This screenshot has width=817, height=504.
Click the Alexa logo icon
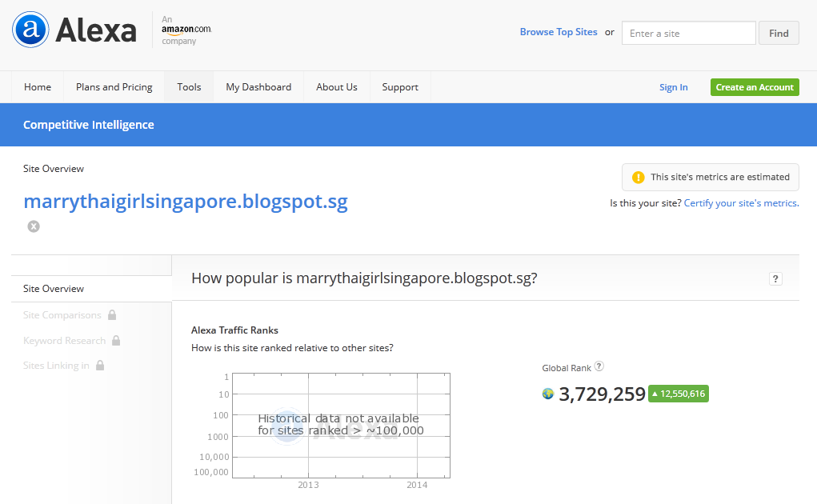pyautogui.click(x=30, y=30)
